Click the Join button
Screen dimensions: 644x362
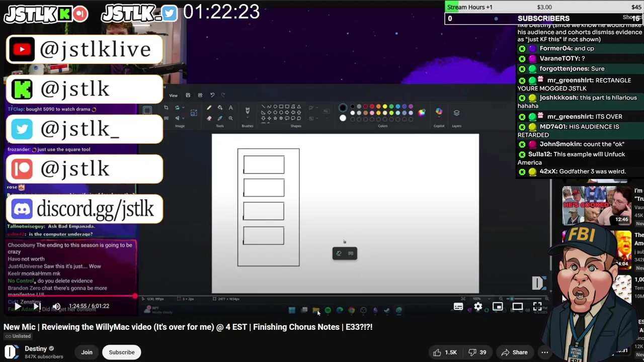tap(87, 352)
